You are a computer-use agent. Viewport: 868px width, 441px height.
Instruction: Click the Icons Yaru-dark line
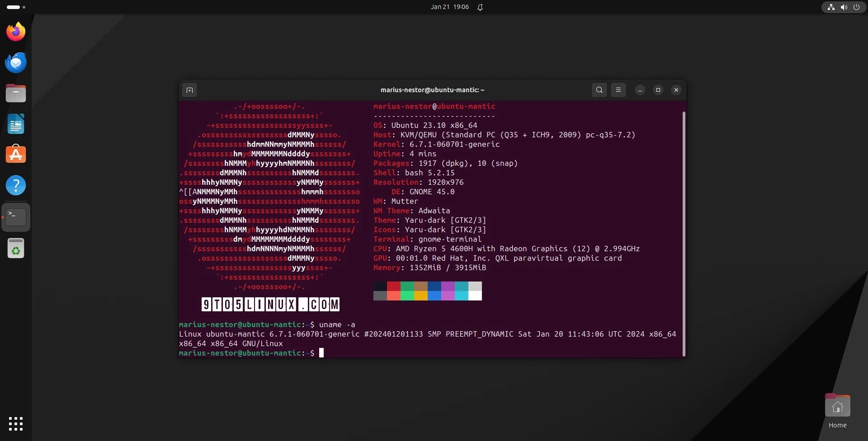tap(429, 230)
